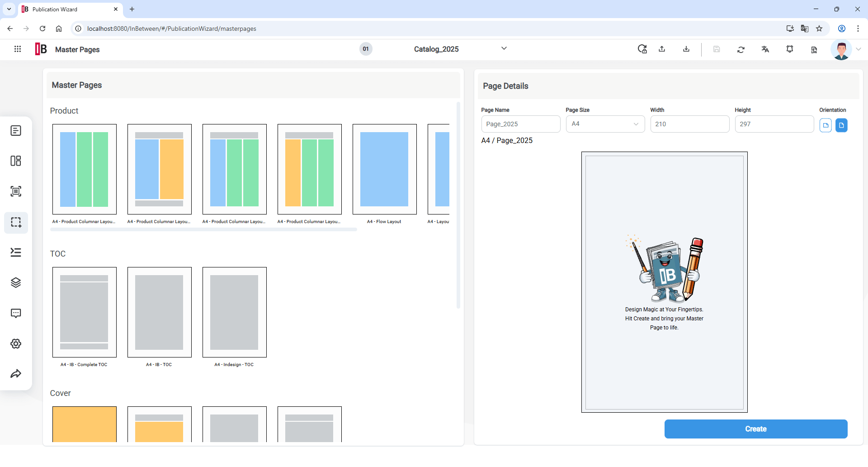Select the layers icon in sidebar
Screen dimensions: 868x467
[16, 282]
